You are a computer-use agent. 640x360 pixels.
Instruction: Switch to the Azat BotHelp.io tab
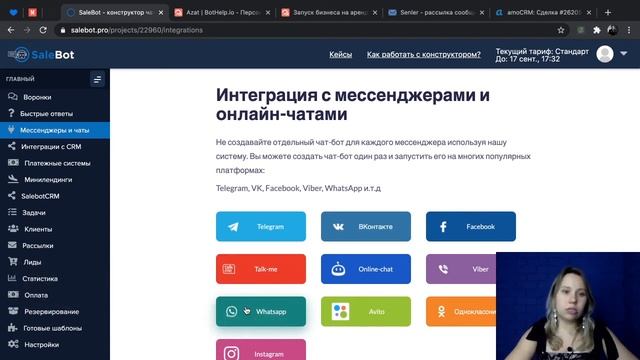coord(222,12)
